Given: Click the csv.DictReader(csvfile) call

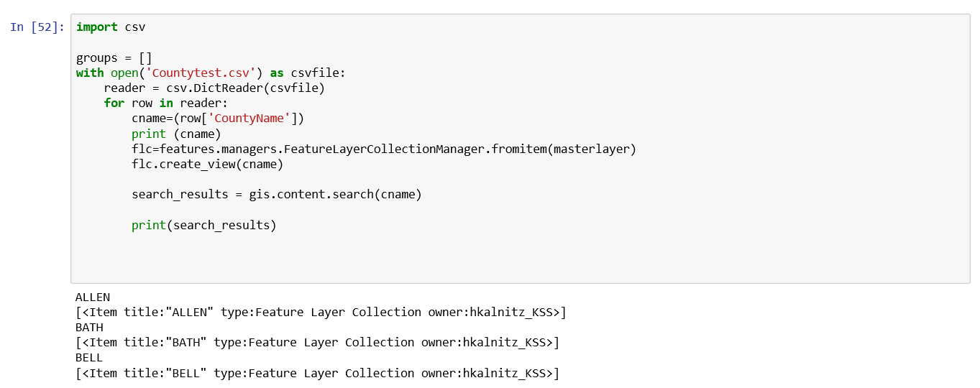Looking at the screenshot, I should 245,88.
